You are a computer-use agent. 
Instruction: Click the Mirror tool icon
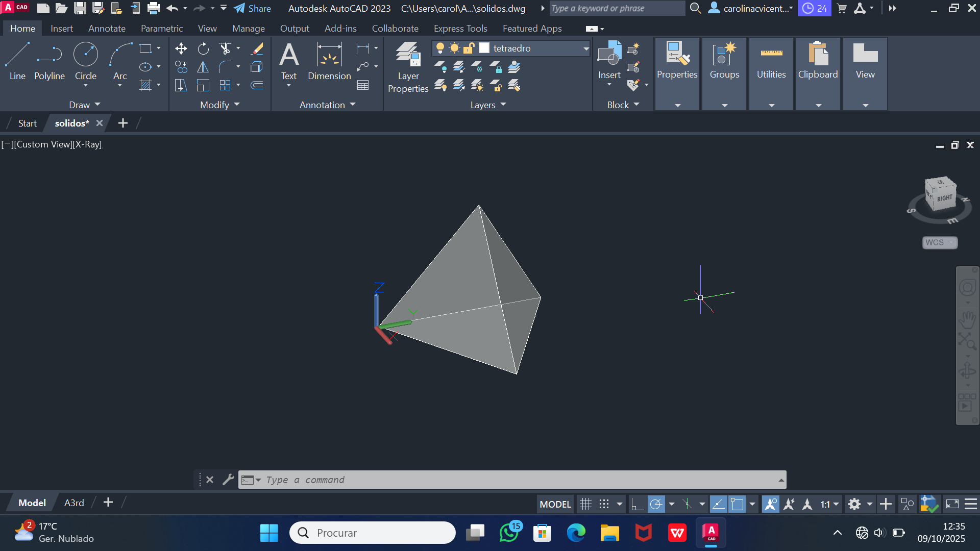pos(203,67)
